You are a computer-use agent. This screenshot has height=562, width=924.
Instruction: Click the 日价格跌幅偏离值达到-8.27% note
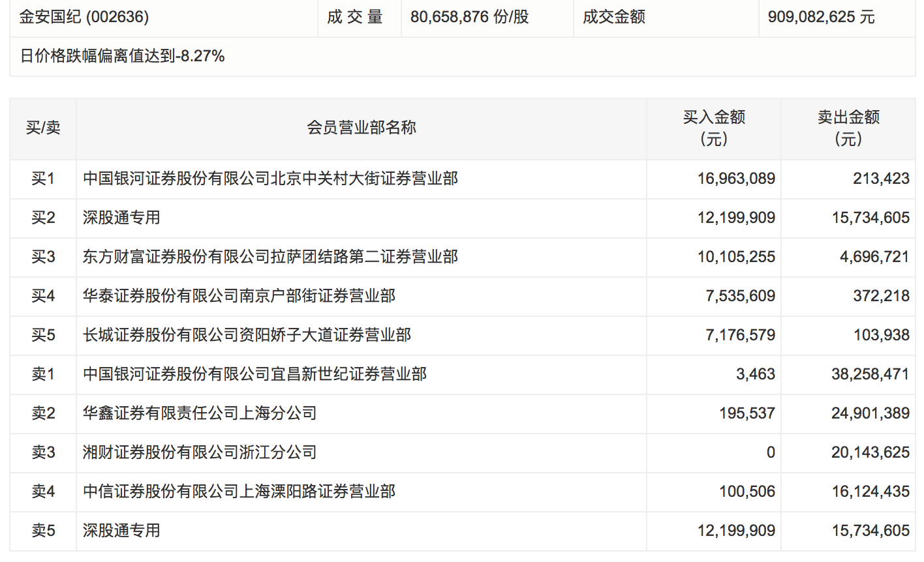point(123,56)
